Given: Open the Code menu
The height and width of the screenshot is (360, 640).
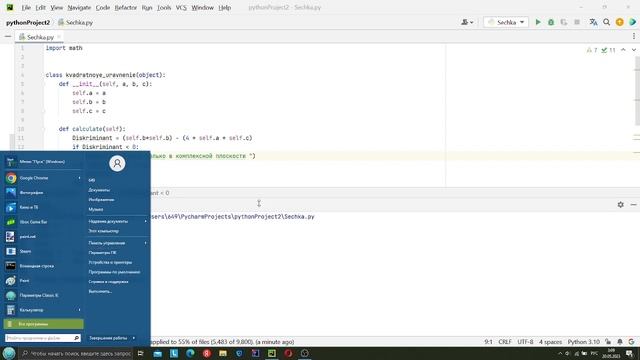Looking at the screenshot, I should coord(103,7).
